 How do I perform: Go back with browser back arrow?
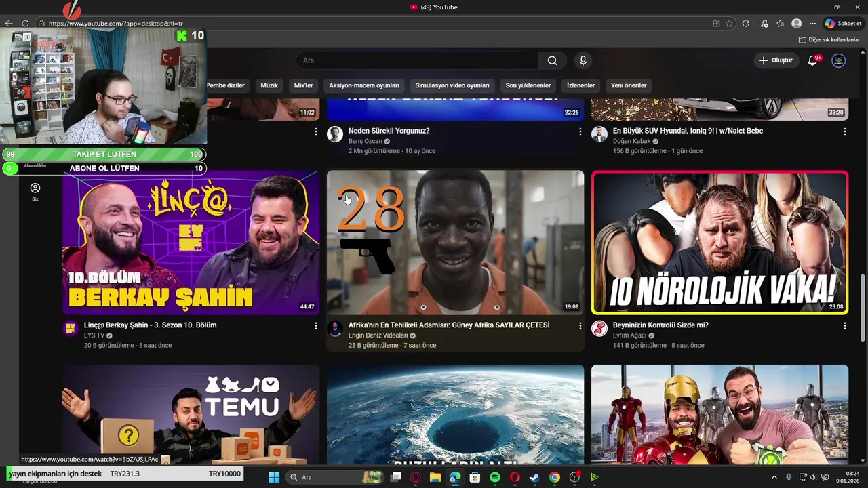pos(9,23)
